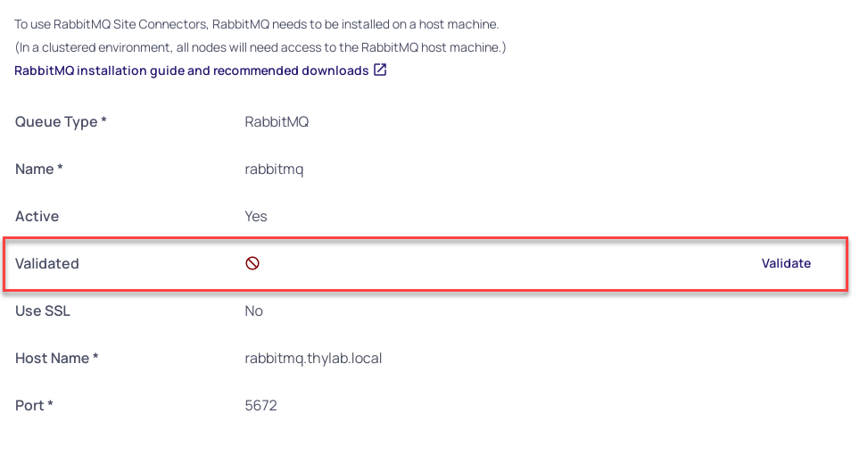Click the host name rabbitmq.thylab.local

[x=313, y=359]
